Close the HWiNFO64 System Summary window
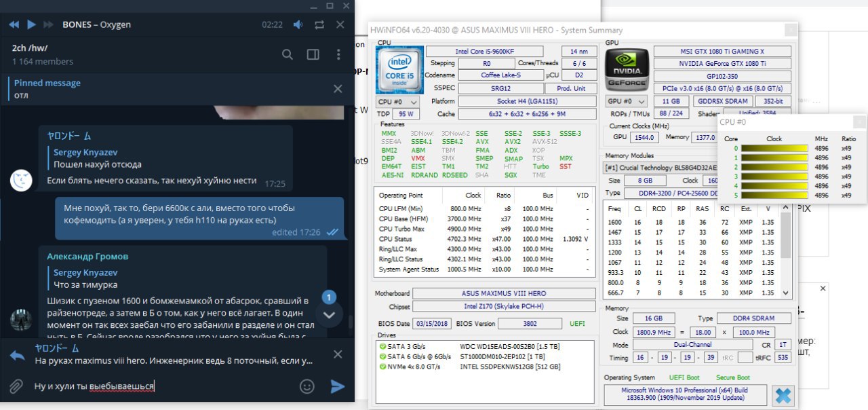This screenshot has height=410, width=868. coord(790,31)
